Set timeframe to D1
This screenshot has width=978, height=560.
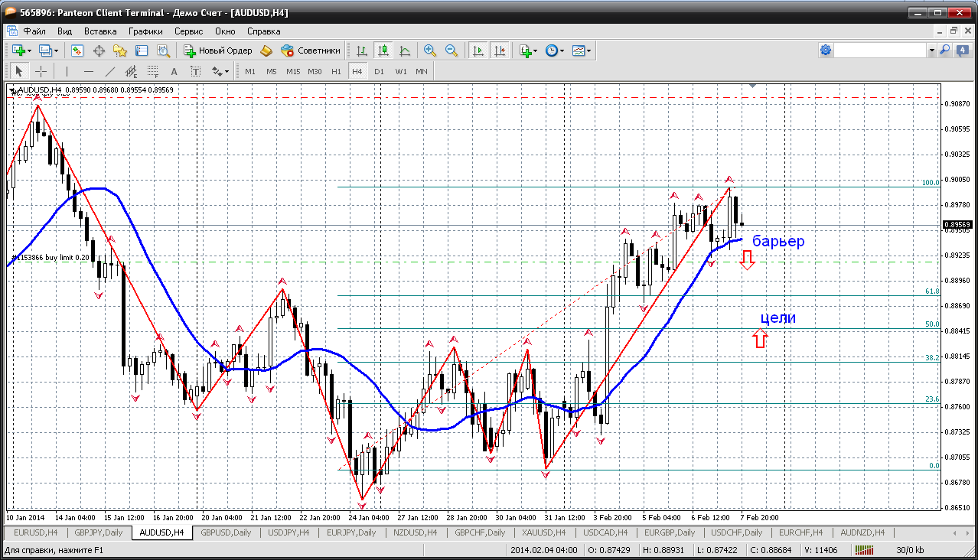point(379,71)
